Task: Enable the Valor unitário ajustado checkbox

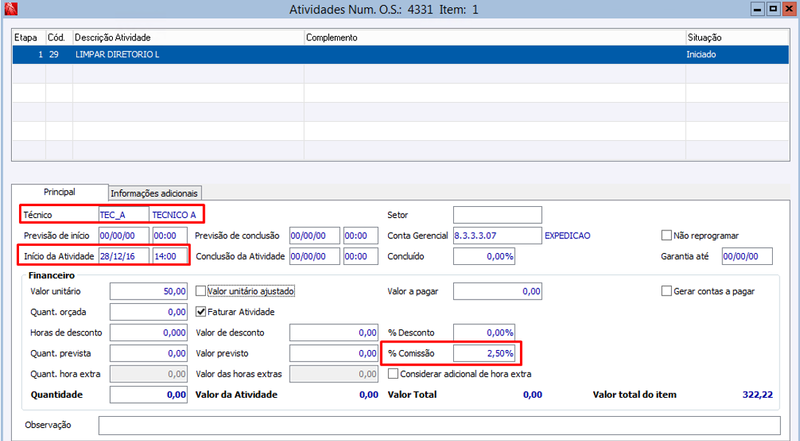Action: click(x=201, y=291)
